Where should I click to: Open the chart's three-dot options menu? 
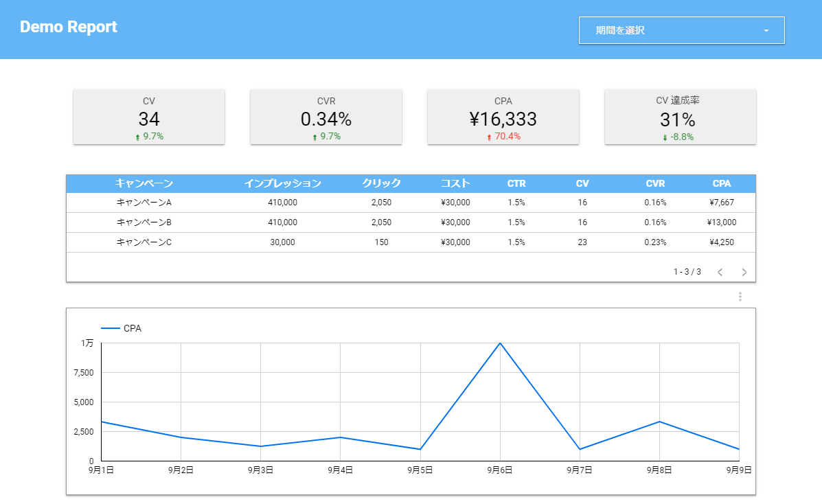(x=740, y=297)
